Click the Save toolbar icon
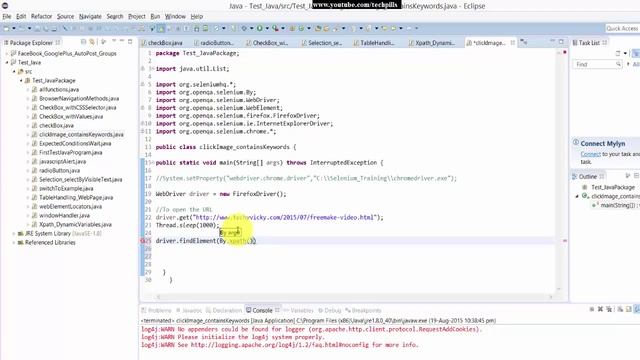Viewport: 640px width, 360px height. (37, 28)
